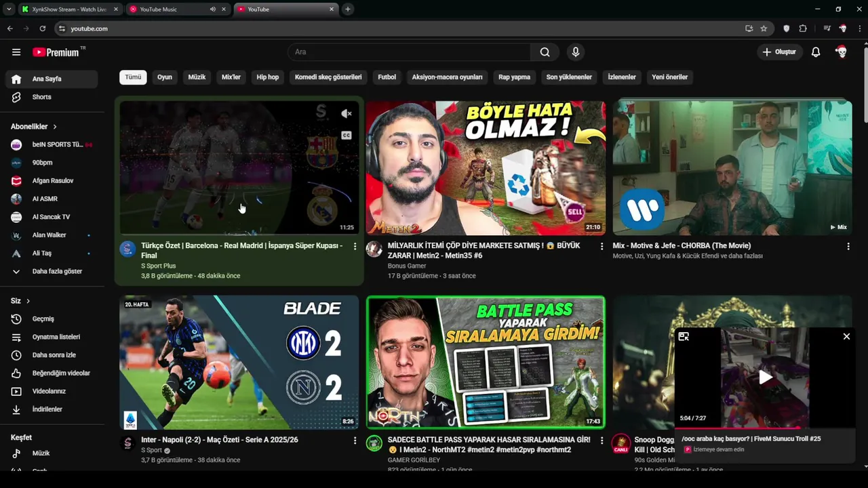Open Oynatma listeleri playlists
Image resolution: width=868 pixels, height=488 pixels.
point(52,337)
